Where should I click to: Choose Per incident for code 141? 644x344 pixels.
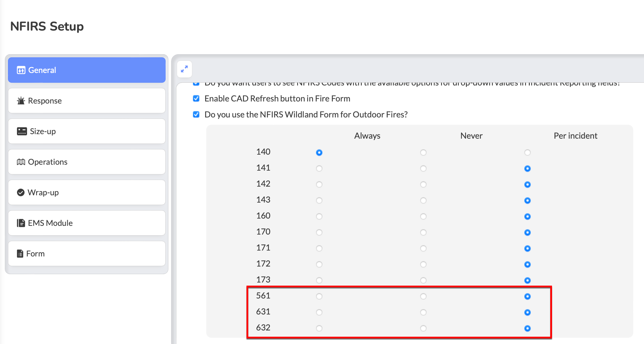coord(527,169)
